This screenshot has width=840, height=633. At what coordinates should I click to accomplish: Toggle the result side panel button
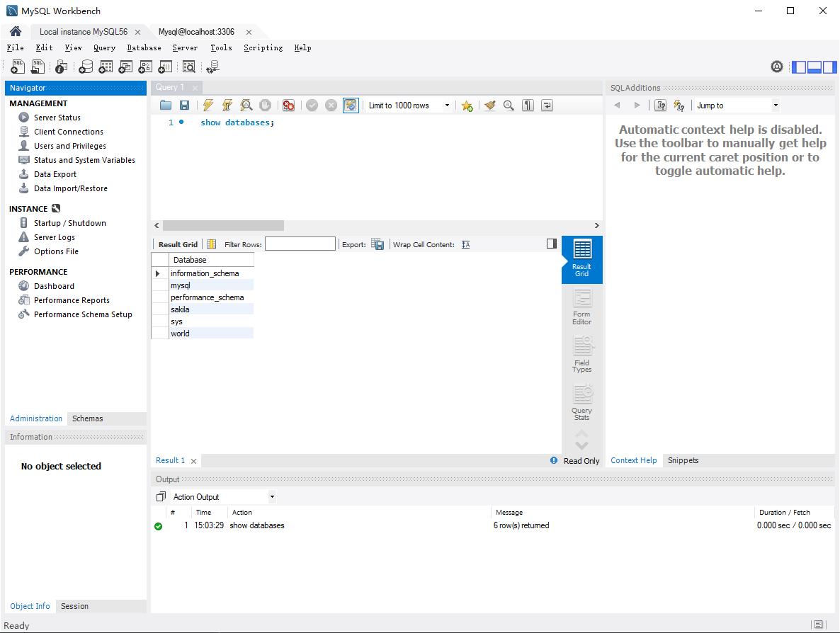coord(552,244)
